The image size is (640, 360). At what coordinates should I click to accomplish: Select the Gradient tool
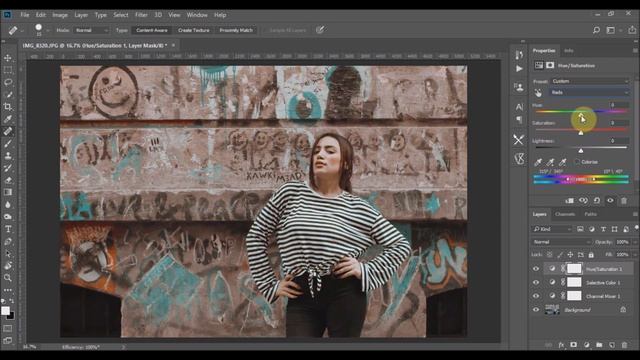[x=8, y=192]
